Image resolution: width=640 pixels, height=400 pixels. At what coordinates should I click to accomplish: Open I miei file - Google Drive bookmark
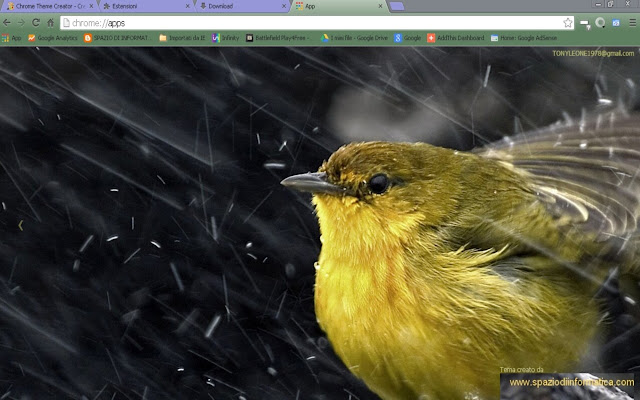point(354,38)
